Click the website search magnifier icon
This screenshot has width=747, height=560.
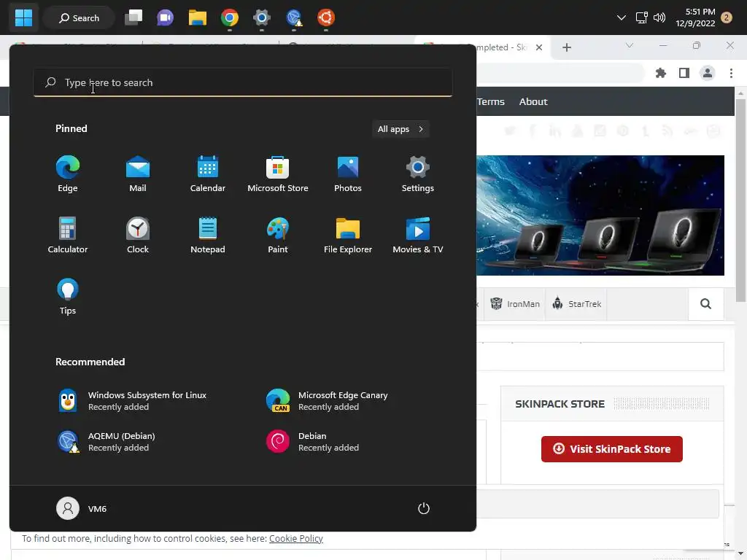click(x=705, y=304)
